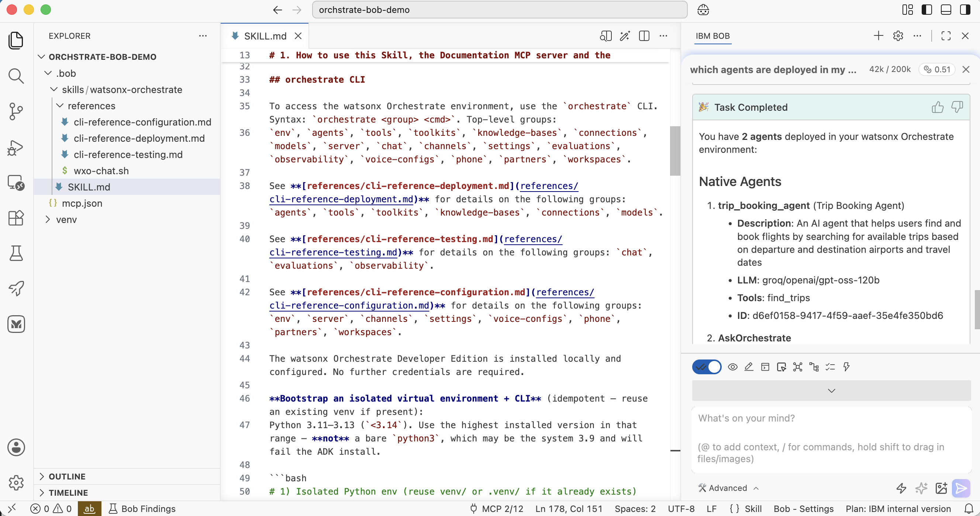Expand the venv folder
The width and height of the screenshot is (980, 516).
pyautogui.click(x=48, y=220)
